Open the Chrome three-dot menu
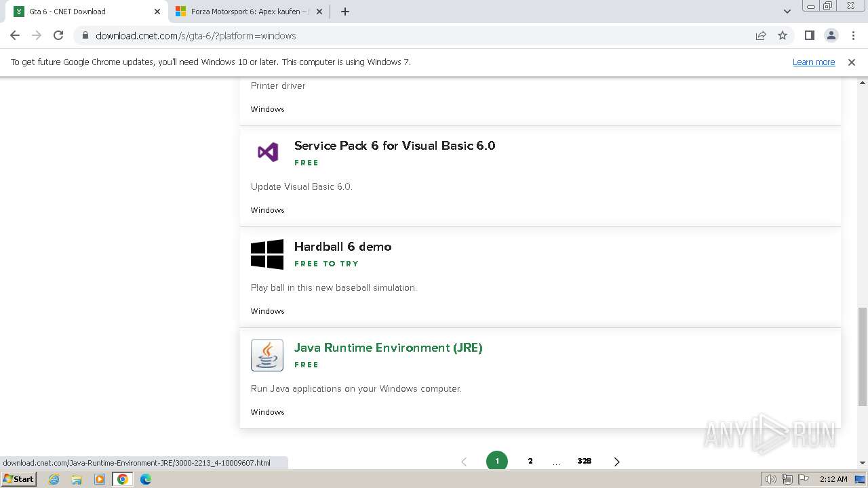Screen dimensions: 868x488 point(853,35)
